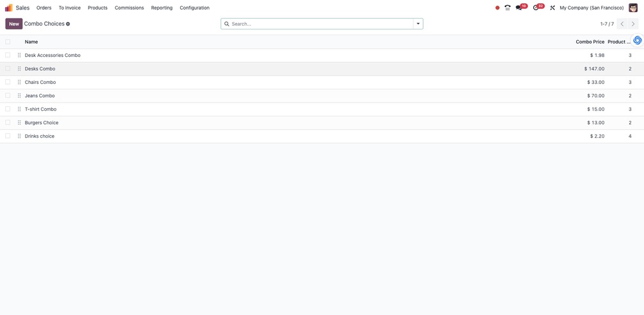The width and height of the screenshot is (644, 315).
Task: Check the Chairs Combo row checkbox
Action: click(x=8, y=82)
